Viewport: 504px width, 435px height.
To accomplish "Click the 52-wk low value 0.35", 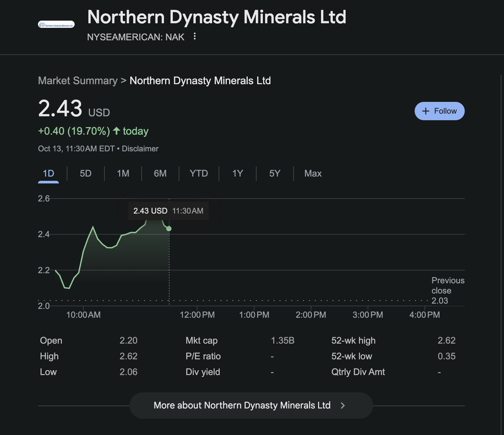I will point(447,356).
